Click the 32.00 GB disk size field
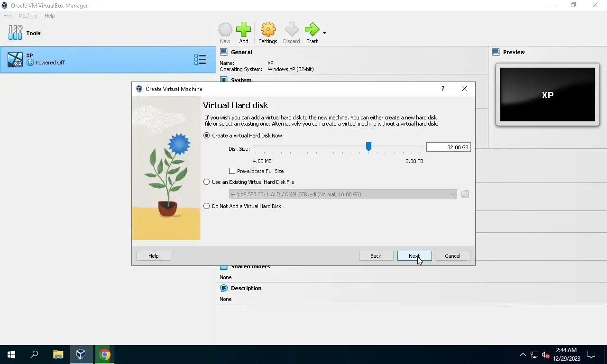Screen dimensions: 607x364 (x=448, y=147)
